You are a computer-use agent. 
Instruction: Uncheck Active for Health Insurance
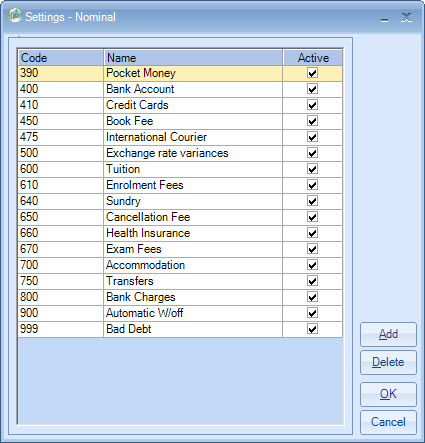pos(312,233)
